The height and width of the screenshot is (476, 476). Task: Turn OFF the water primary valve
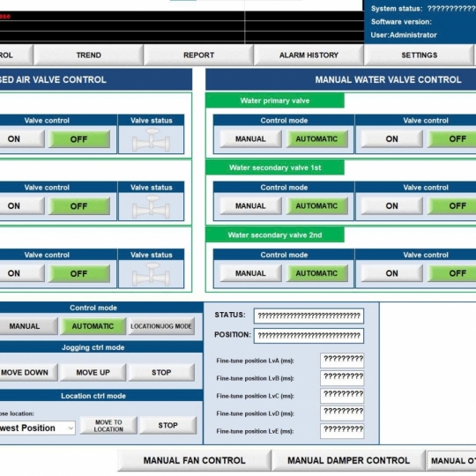point(452,139)
